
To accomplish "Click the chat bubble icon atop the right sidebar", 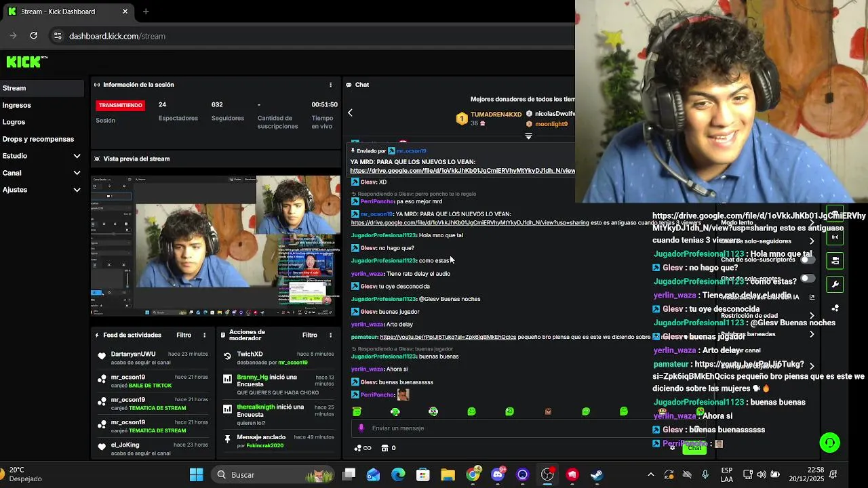I will coord(835,213).
